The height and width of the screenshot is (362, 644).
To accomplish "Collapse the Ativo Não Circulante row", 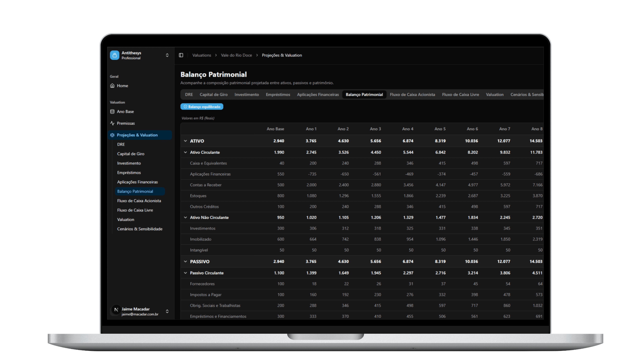I will 185,217.
